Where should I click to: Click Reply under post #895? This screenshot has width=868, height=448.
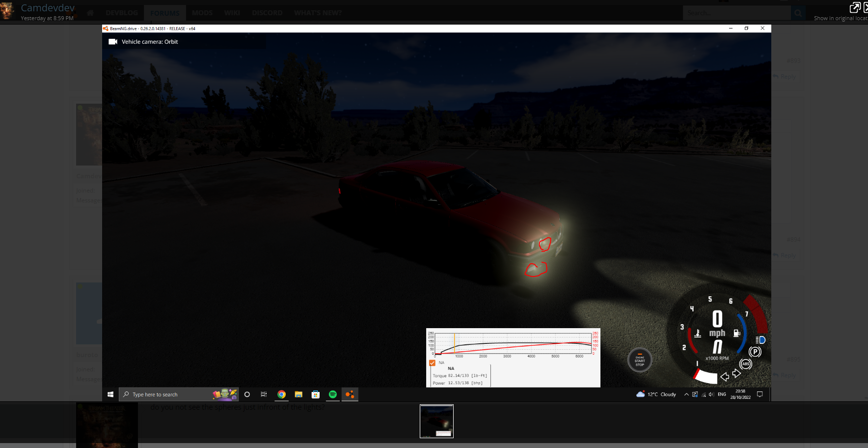point(785,375)
